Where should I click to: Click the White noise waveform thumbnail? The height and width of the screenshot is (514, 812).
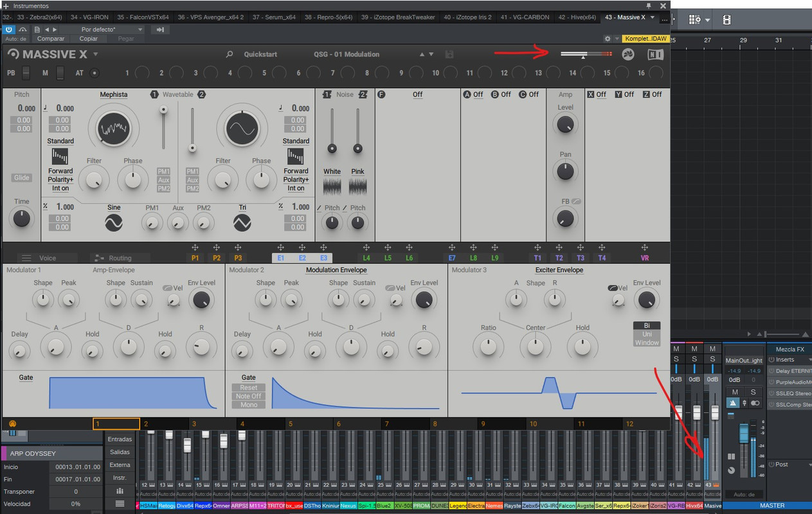point(332,186)
